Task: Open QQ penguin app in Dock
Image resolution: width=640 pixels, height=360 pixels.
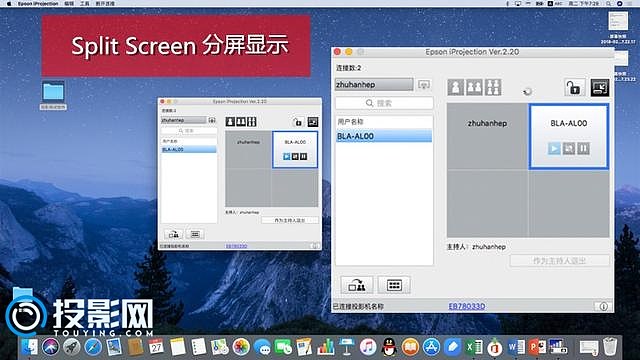Action: (389, 347)
